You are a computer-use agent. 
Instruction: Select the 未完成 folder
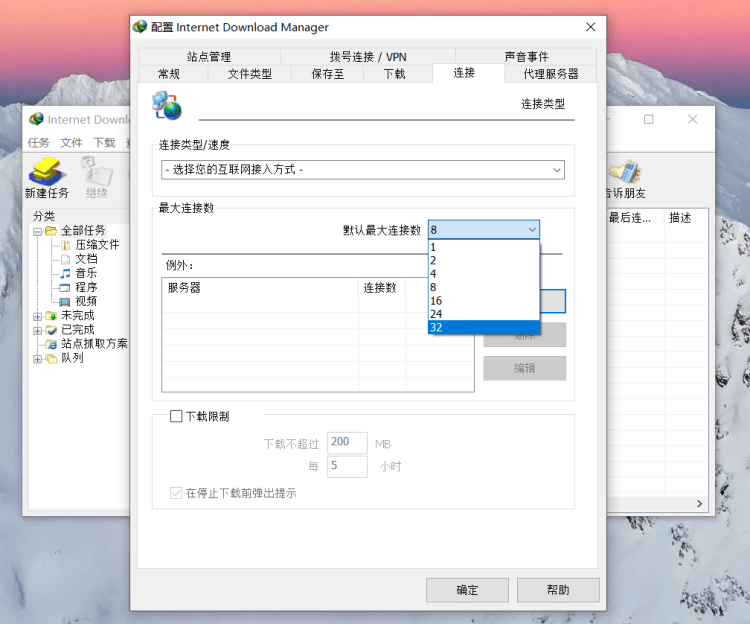77,315
